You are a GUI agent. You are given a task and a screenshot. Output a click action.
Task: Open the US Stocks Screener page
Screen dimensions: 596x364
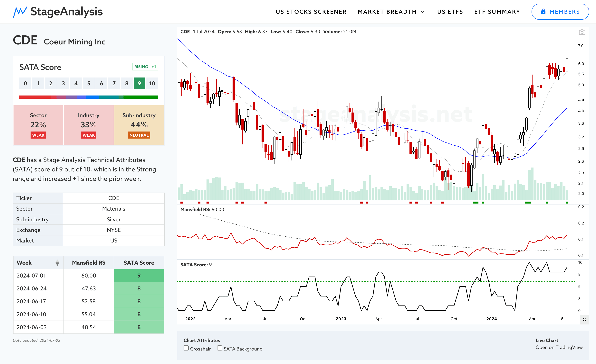[311, 12]
